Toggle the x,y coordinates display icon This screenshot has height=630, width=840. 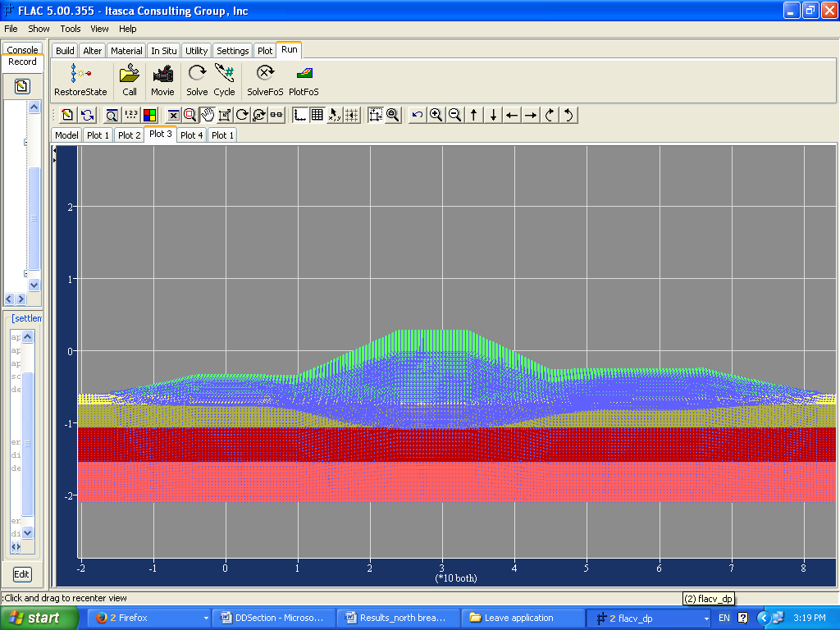[333, 115]
